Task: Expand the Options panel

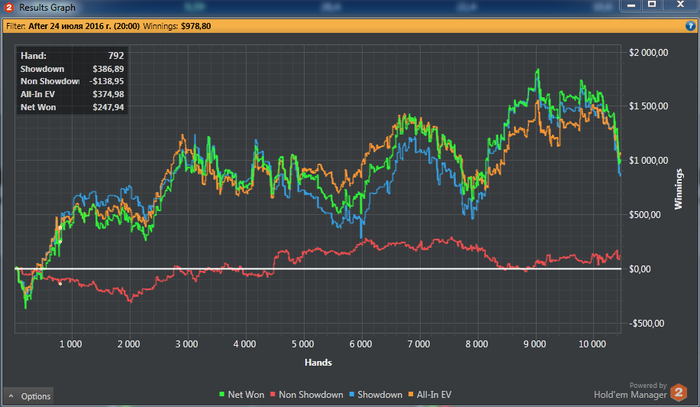Action: click(28, 397)
